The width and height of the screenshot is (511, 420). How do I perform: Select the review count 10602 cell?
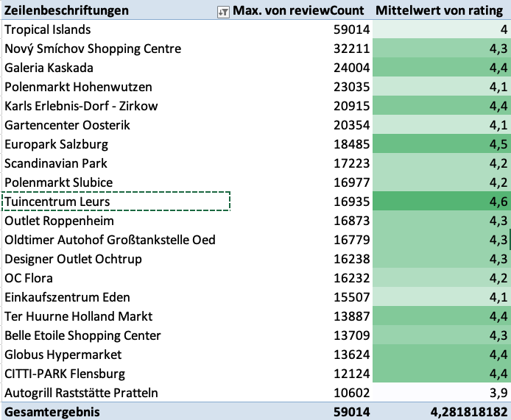coord(351,393)
